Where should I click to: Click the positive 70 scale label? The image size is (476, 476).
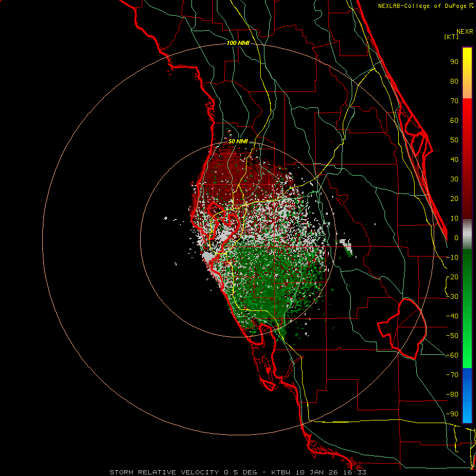(x=454, y=101)
